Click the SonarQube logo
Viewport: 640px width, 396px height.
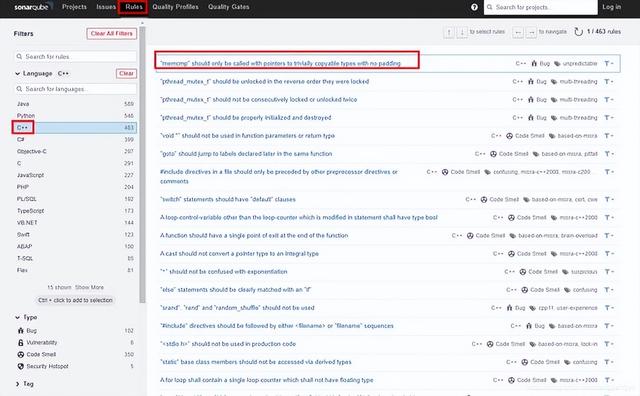[32, 7]
